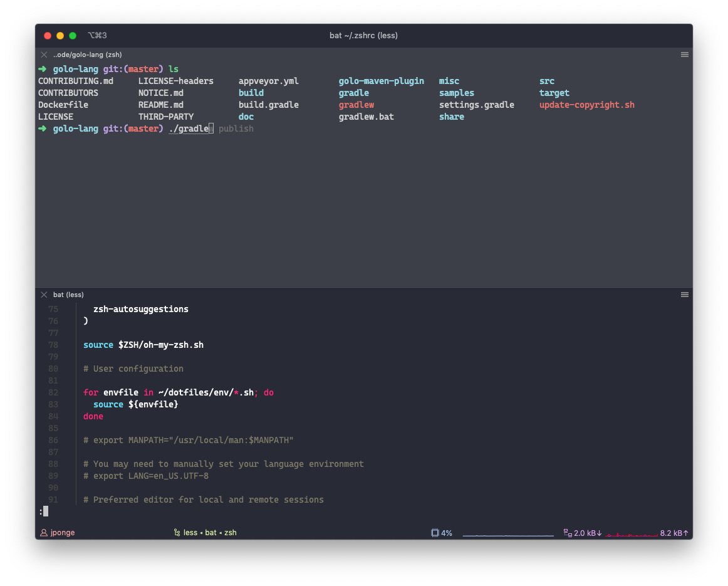
Task: Click the network grid icon before the download rate
Action: coord(567,532)
